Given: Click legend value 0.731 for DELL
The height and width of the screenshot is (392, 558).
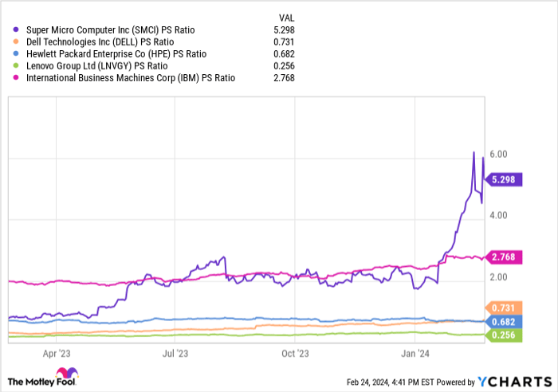Looking at the screenshot, I should (x=284, y=42).
